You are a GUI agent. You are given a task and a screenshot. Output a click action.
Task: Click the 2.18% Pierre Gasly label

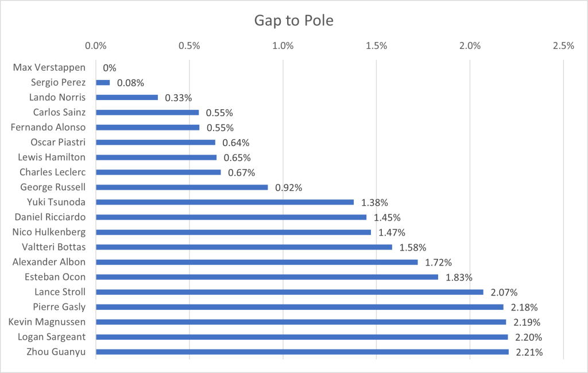click(524, 307)
